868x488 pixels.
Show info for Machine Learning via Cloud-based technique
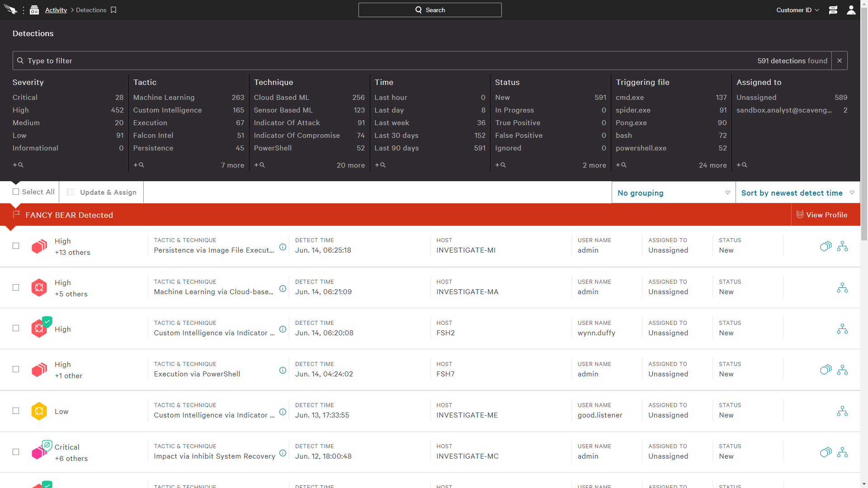(283, 289)
